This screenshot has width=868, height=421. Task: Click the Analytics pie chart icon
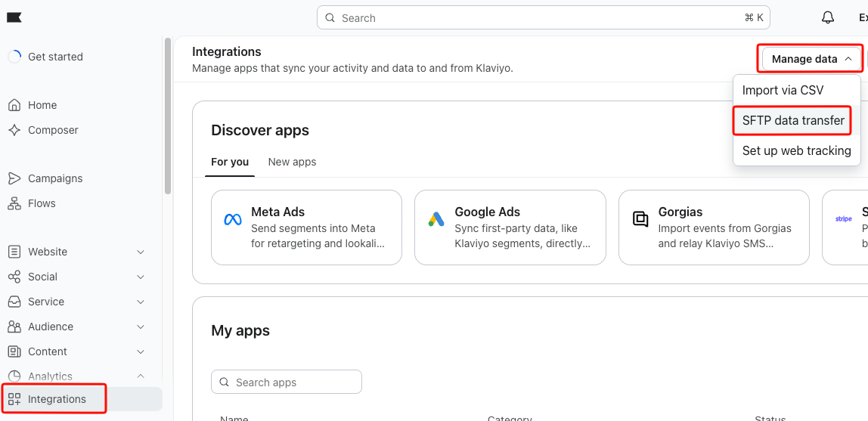(14, 376)
